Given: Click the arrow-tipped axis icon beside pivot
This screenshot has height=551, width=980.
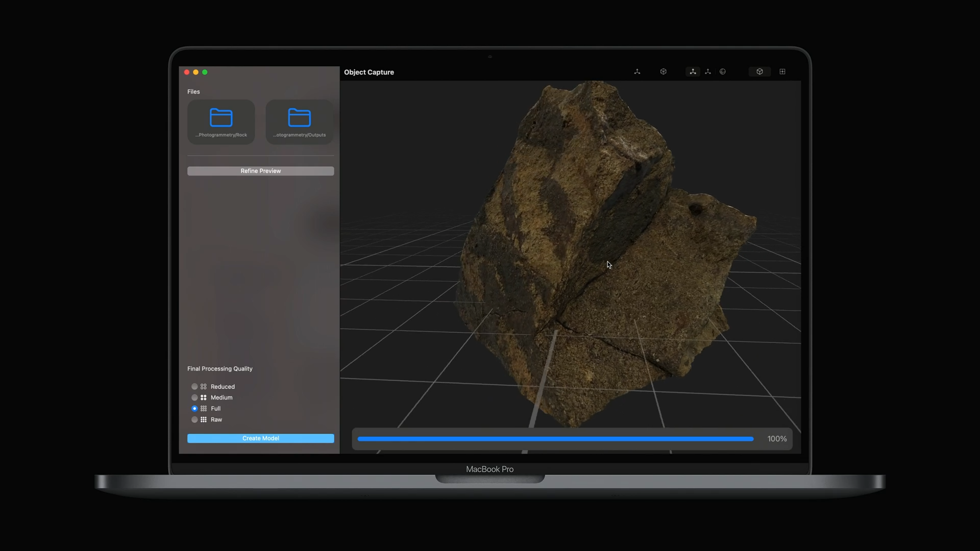Looking at the screenshot, I should coord(708,72).
